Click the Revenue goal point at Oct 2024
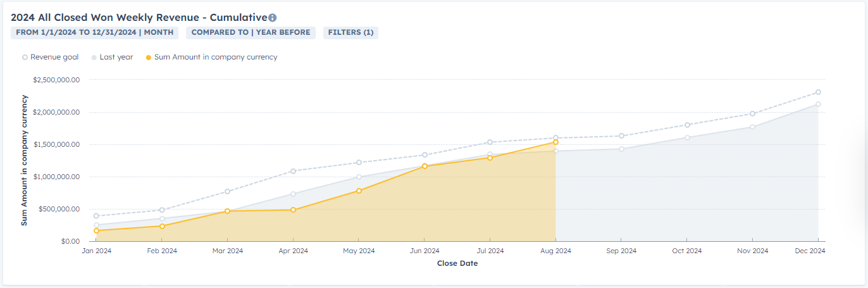This screenshot has height=288, width=868. pyautogui.click(x=687, y=125)
